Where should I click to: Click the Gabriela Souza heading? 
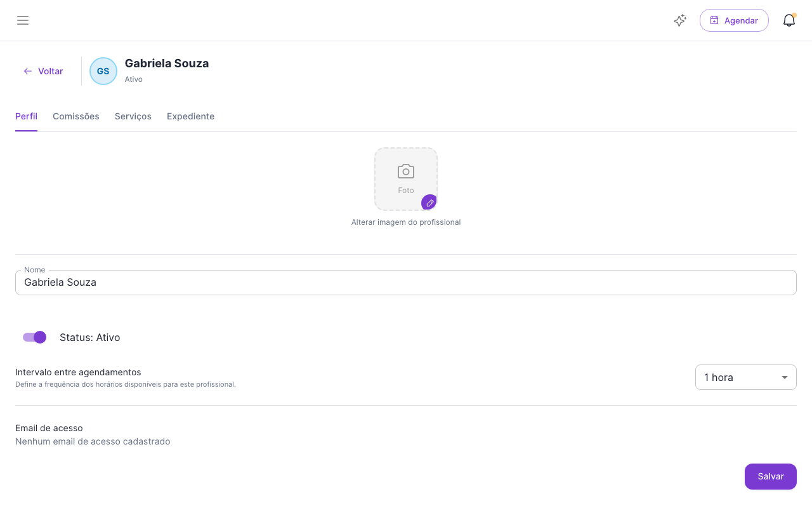click(167, 63)
